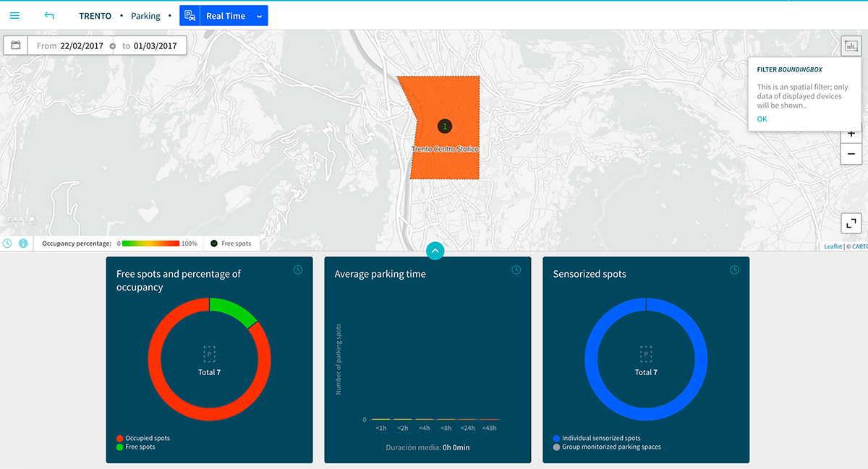868x469 pixels.
Task: Open the Real Time dropdown chevron
Action: (258, 15)
